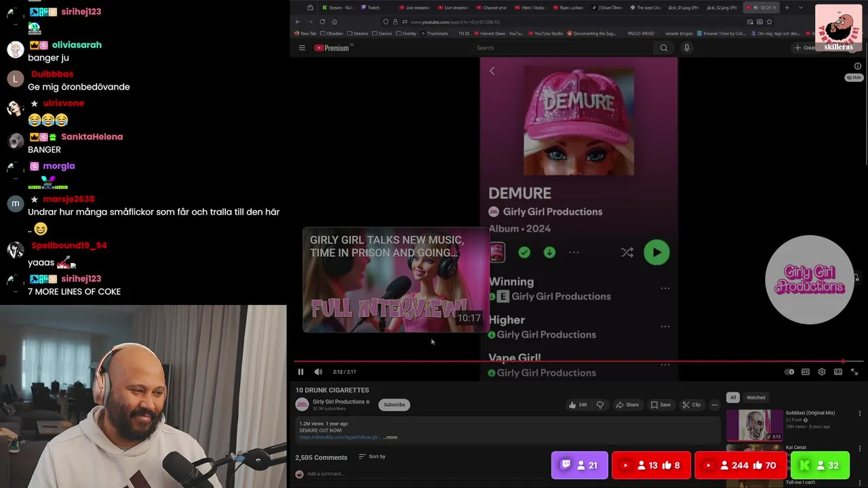This screenshot has width=868, height=488.
Task: Click chat username oliviasarah
Action: (77, 45)
